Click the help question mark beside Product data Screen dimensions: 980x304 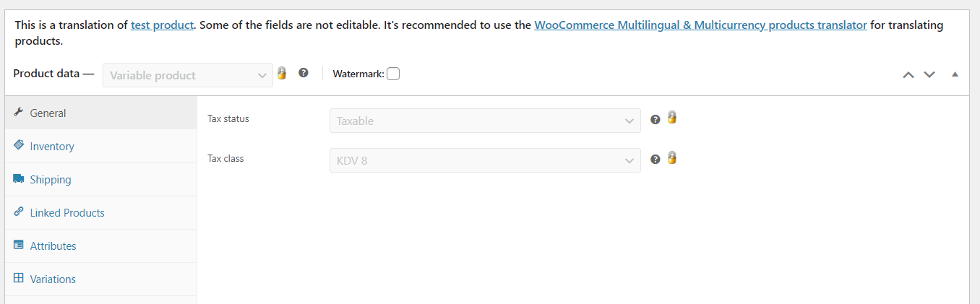[304, 73]
